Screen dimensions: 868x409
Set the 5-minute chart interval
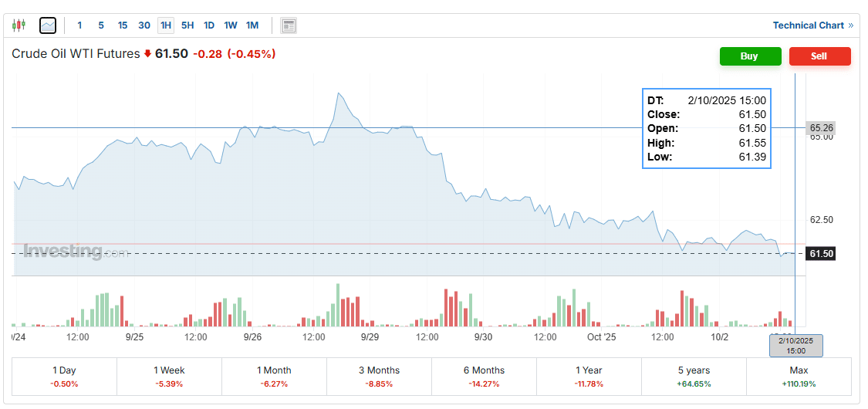coord(101,25)
